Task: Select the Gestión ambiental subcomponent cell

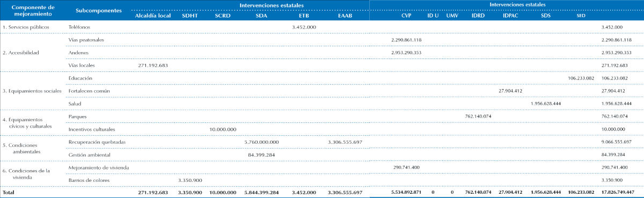Action: [x=90, y=155]
